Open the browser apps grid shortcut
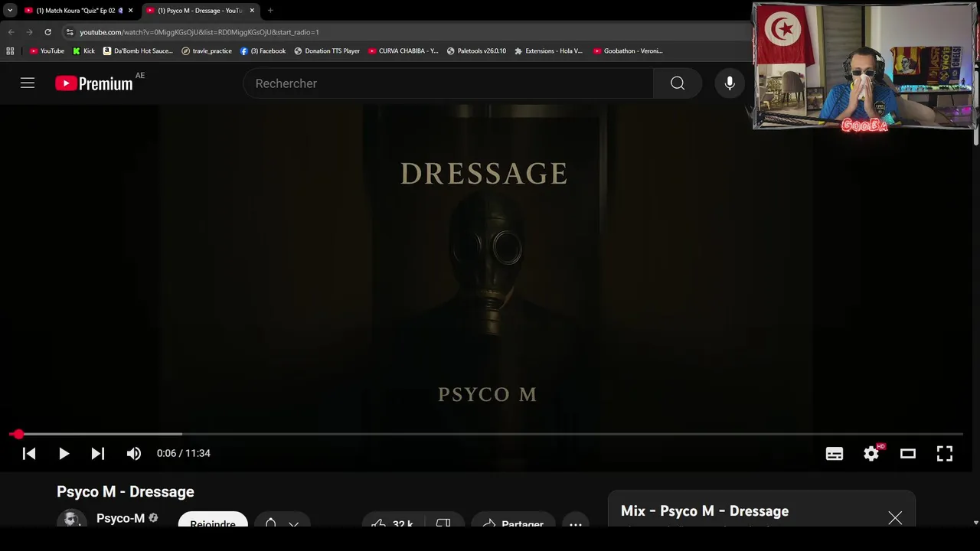 (10, 51)
